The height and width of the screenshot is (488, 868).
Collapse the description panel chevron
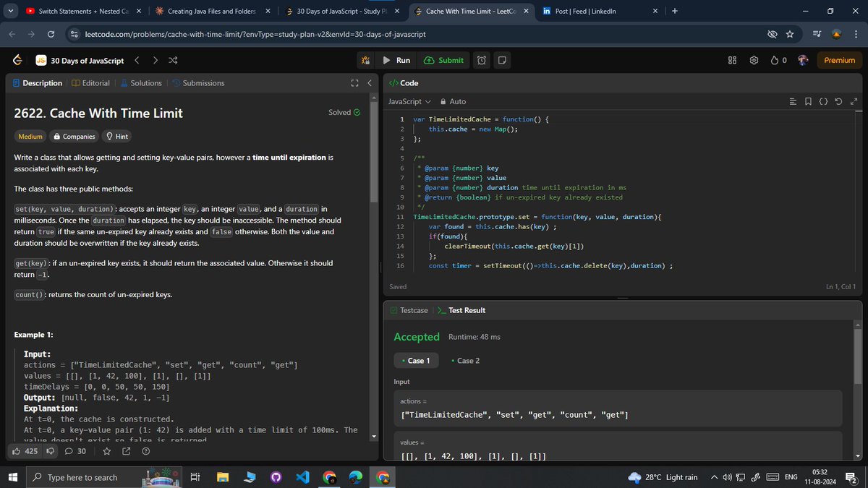(x=369, y=83)
